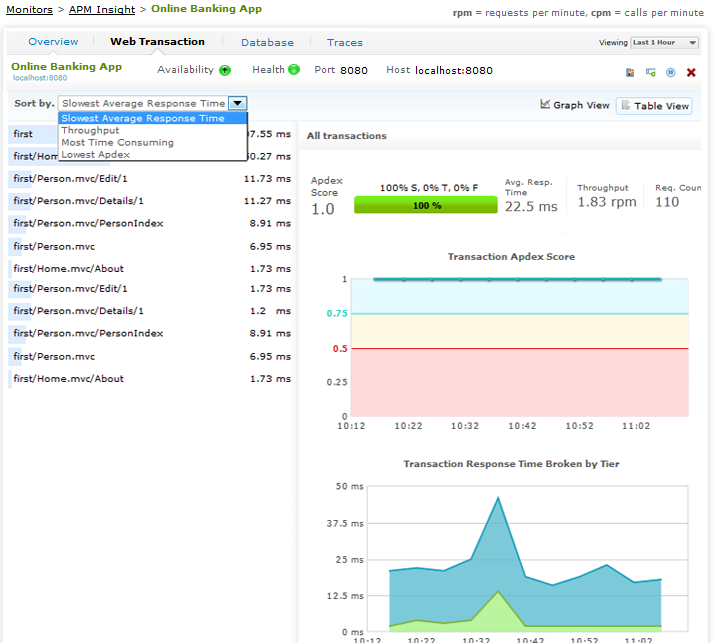Open the Overview tab
This screenshot has width=716, height=644.
coord(53,42)
